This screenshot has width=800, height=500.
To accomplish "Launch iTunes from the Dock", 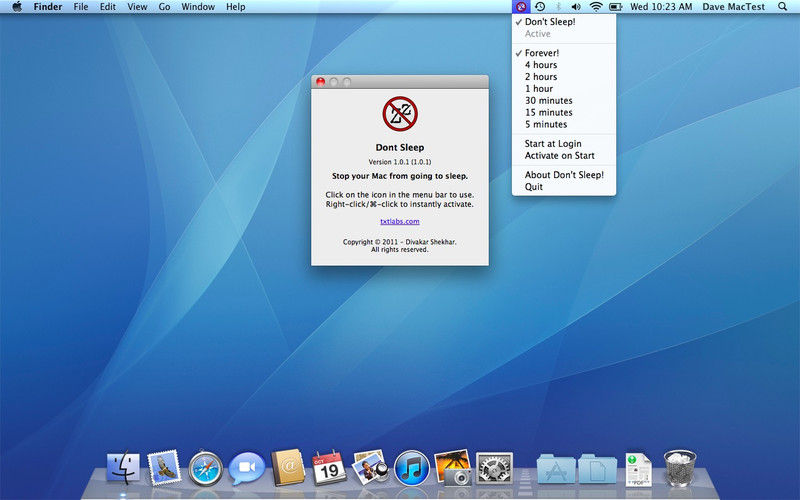I will [412, 468].
